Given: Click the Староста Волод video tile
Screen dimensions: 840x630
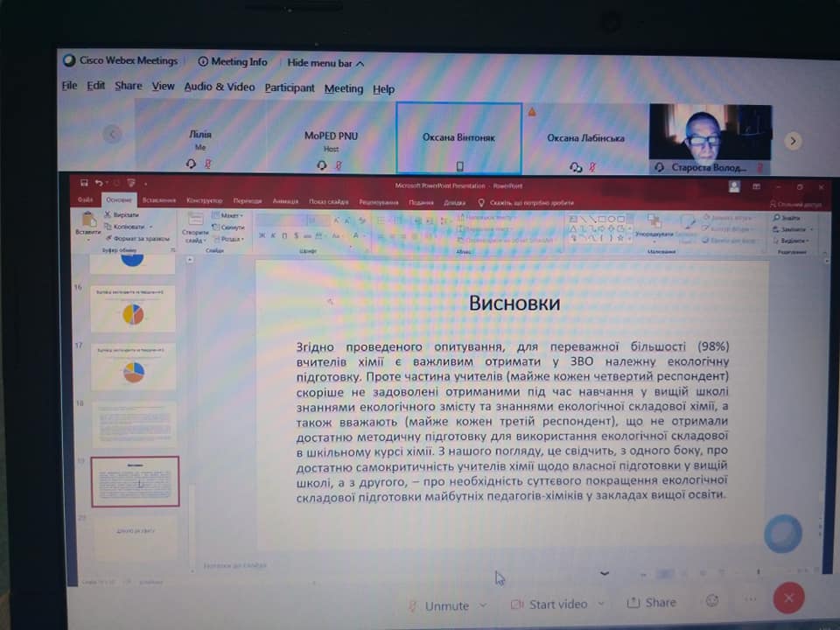Looking at the screenshot, I should 710,138.
